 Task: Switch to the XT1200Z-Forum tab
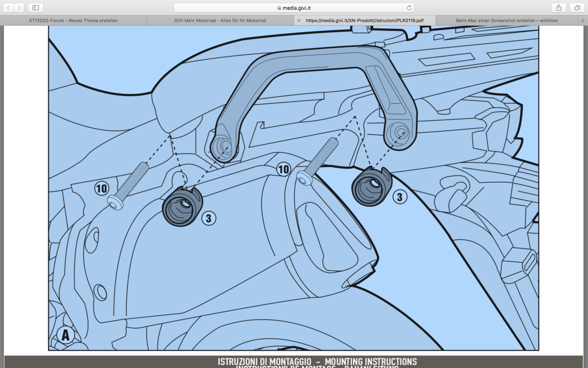[x=73, y=20]
